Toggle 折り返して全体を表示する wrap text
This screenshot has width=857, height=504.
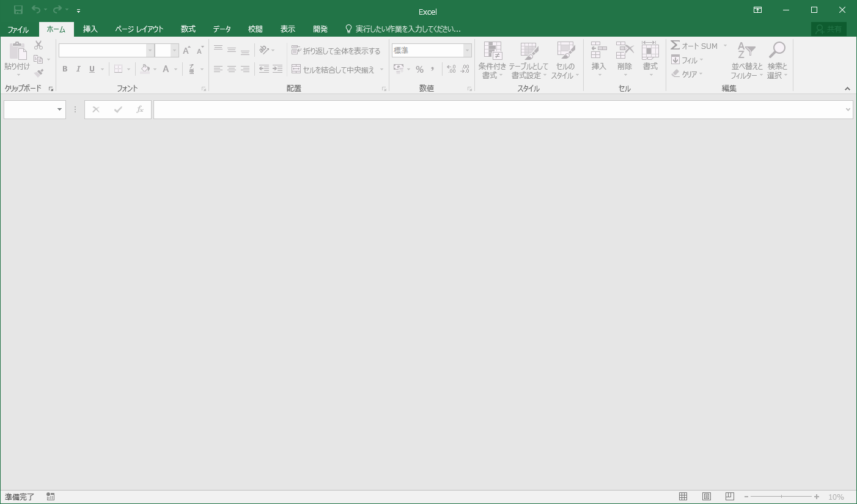(336, 51)
